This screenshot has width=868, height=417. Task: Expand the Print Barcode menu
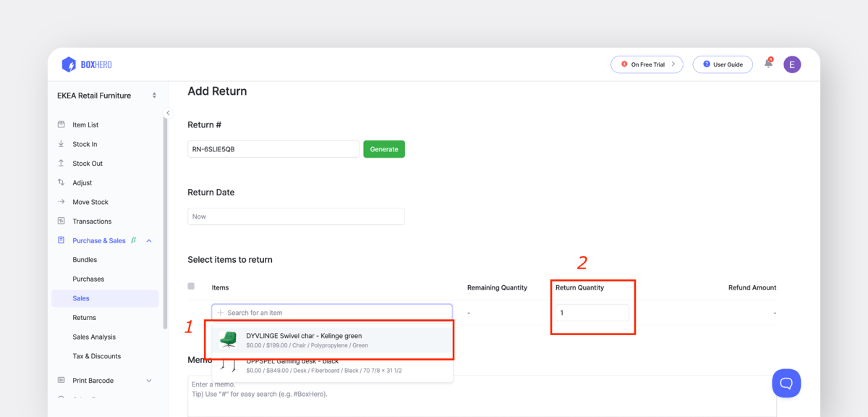[149, 380]
